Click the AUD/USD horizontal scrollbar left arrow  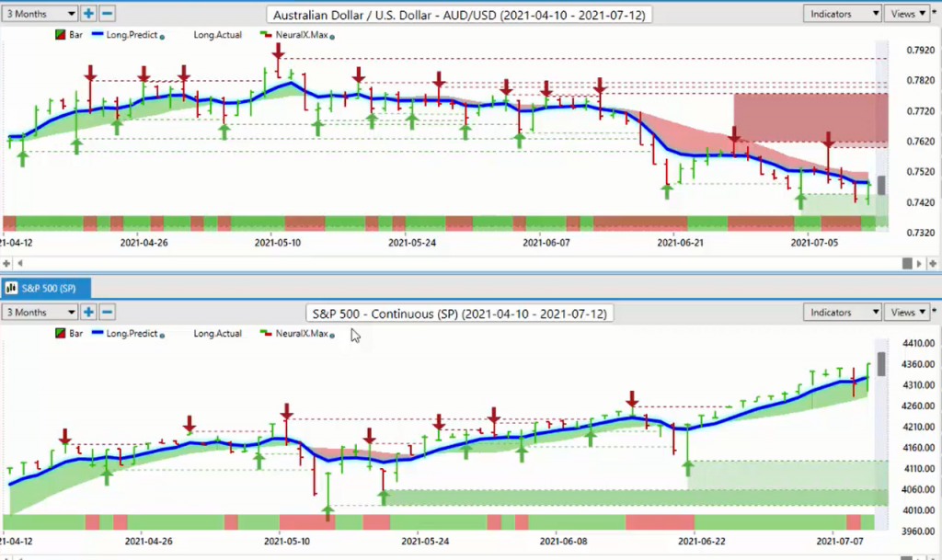[20, 263]
